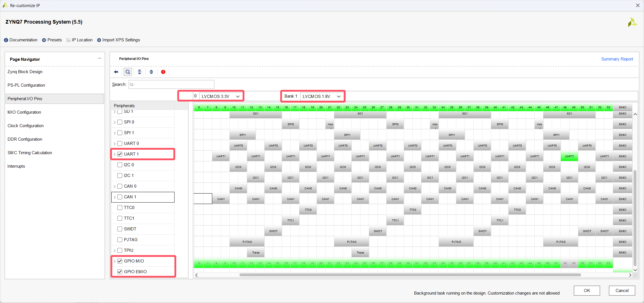Expand the CAN 0 tree row

click(x=114, y=186)
